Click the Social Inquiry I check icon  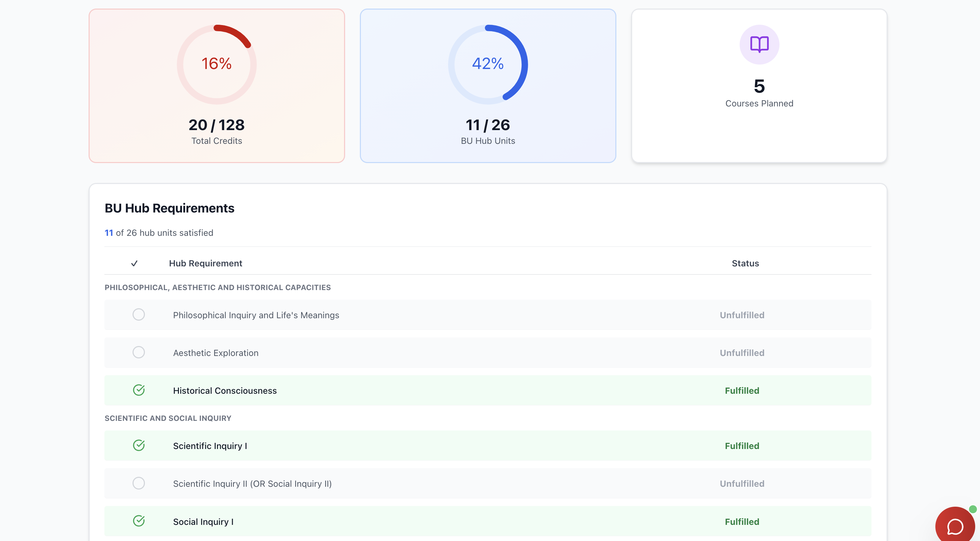coord(139,521)
